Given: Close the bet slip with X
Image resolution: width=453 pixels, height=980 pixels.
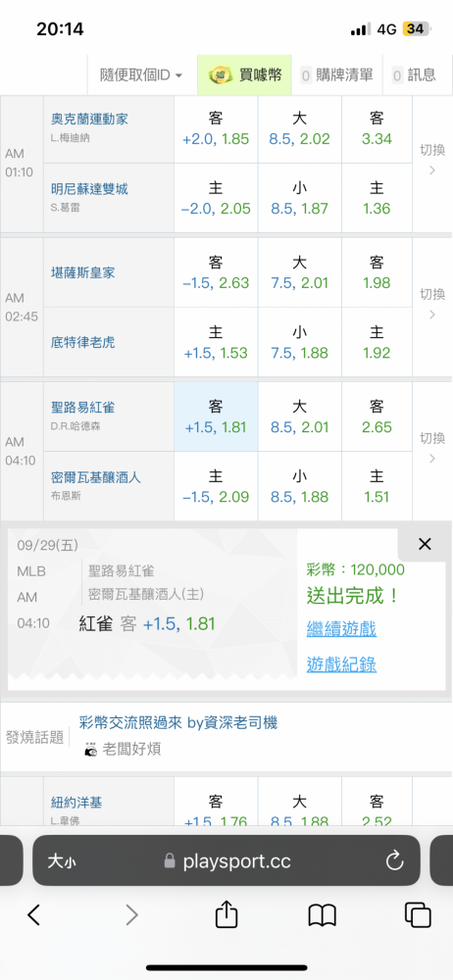Looking at the screenshot, I should 425,544.
